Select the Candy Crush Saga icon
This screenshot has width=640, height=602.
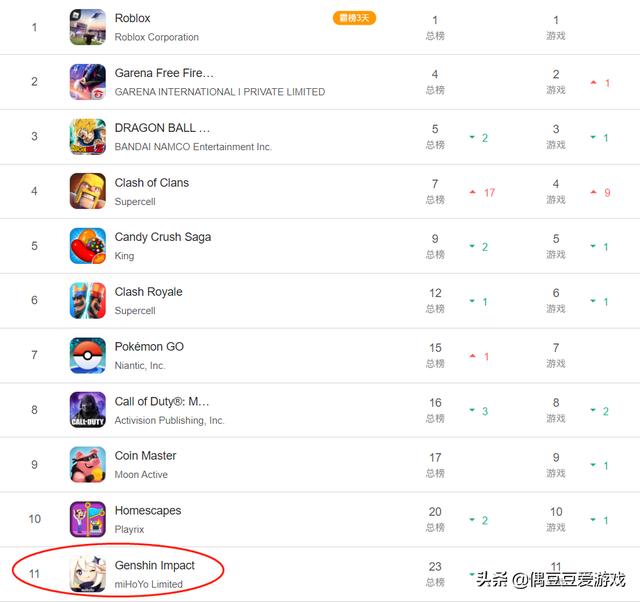tap(88, 246)
